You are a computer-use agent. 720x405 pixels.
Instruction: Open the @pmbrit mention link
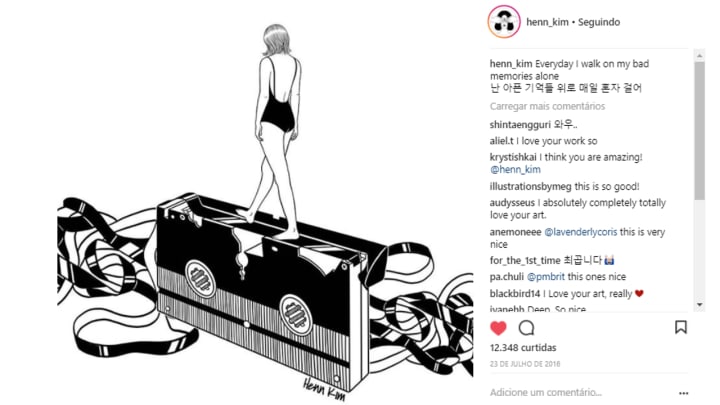click(x=546, y=276)
